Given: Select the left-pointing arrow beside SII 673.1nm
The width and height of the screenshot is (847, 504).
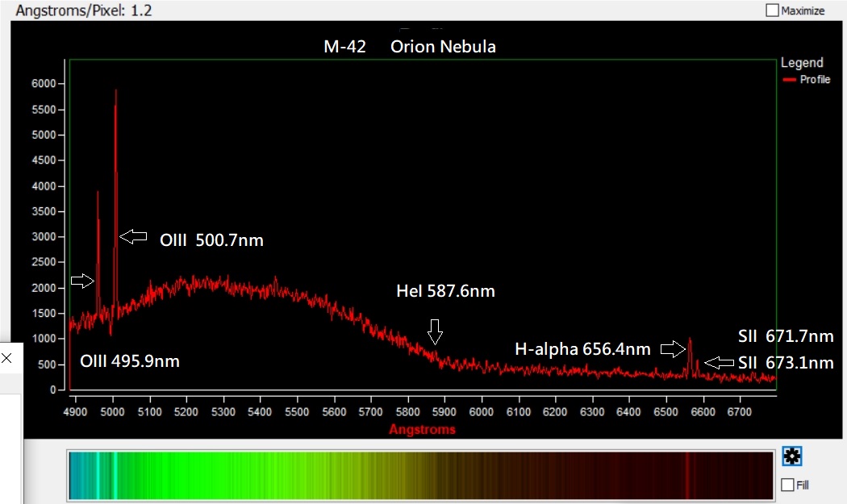Looking at the screenshot, I should pos(720,363).
